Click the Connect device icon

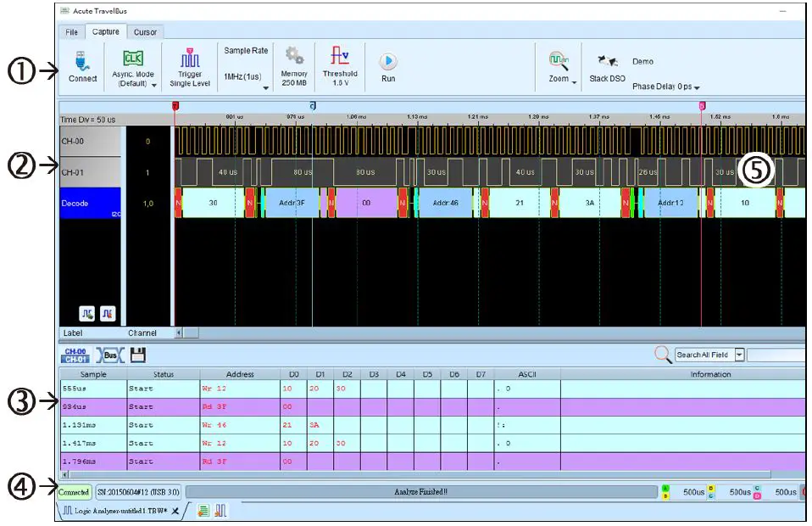[82, 62]
